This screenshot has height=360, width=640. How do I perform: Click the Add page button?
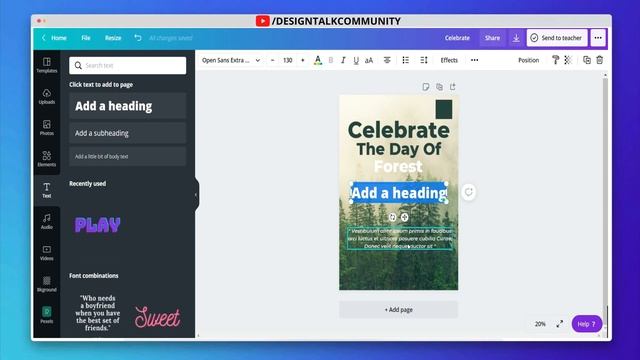pos(398,310)
